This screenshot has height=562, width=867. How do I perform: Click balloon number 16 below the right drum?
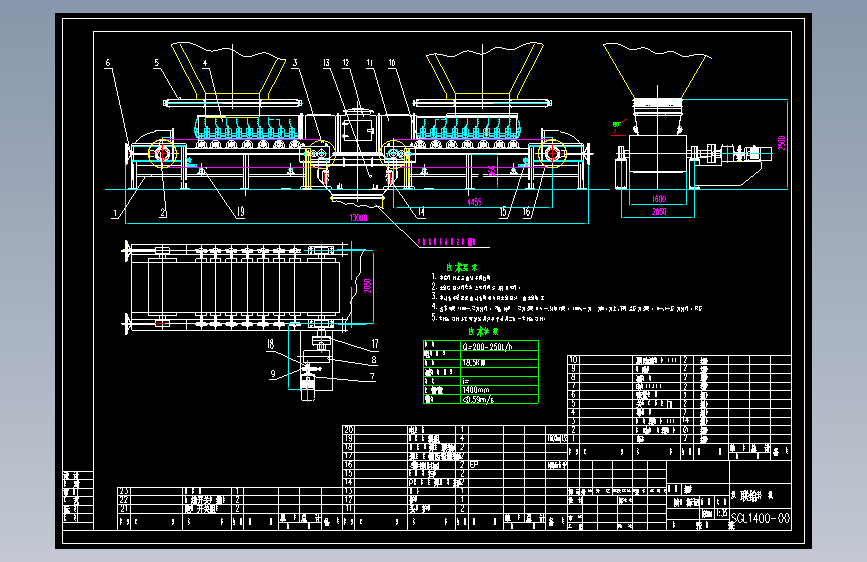(x=527, y=211)
